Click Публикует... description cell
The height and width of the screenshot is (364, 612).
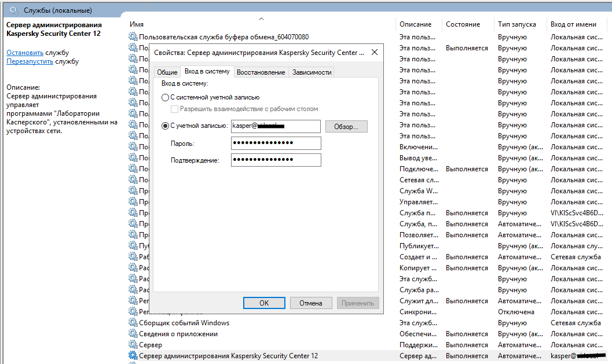coord(419,246)
